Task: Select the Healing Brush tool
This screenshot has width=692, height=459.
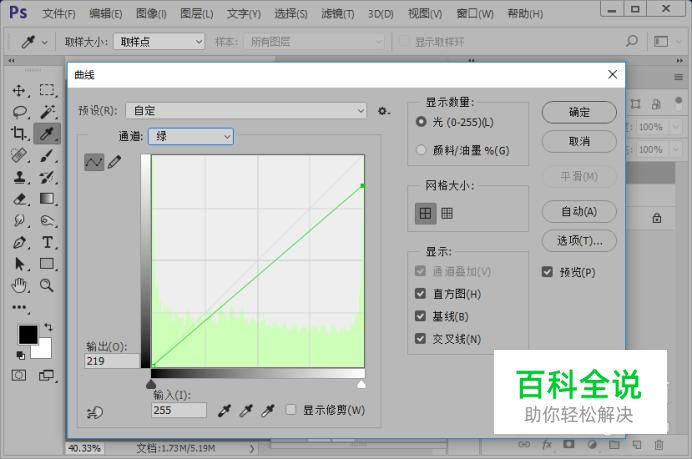Action: (19, 155)
